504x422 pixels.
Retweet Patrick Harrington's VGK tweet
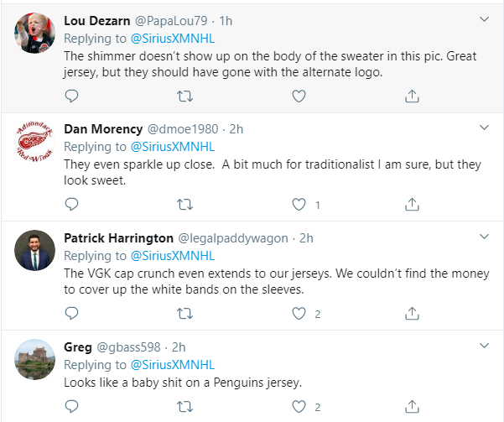click(x=185, y=314)
